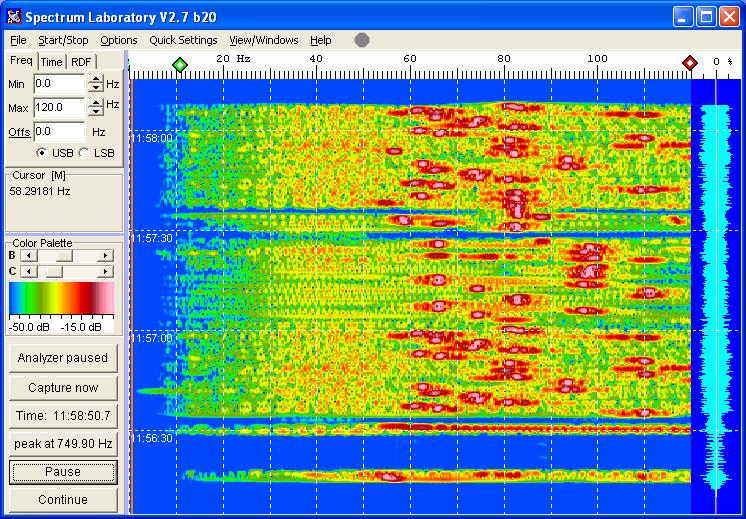
Task: Click the Spectrum Laboratory title bar icon
Action: (x=13, y=16)
